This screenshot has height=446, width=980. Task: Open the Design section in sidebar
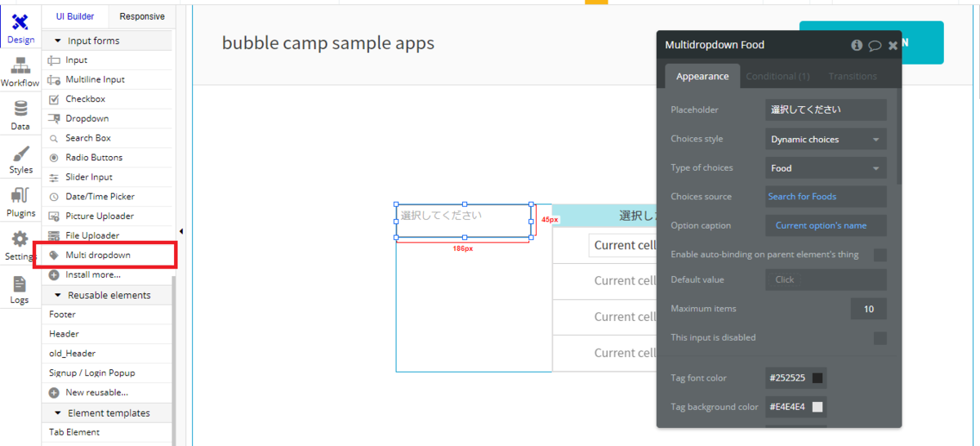pyautogui.click(x=20, y=28)
